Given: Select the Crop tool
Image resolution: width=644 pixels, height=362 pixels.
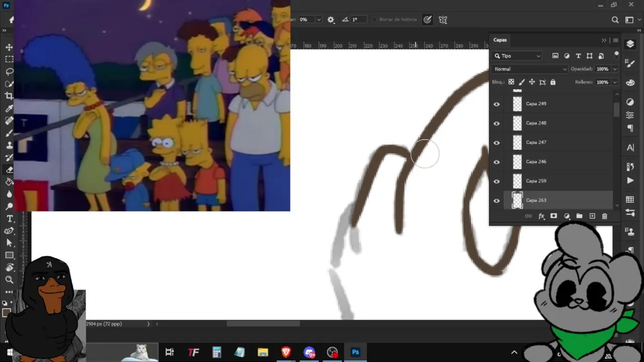Looking at the screenshot, I should 9,96.
